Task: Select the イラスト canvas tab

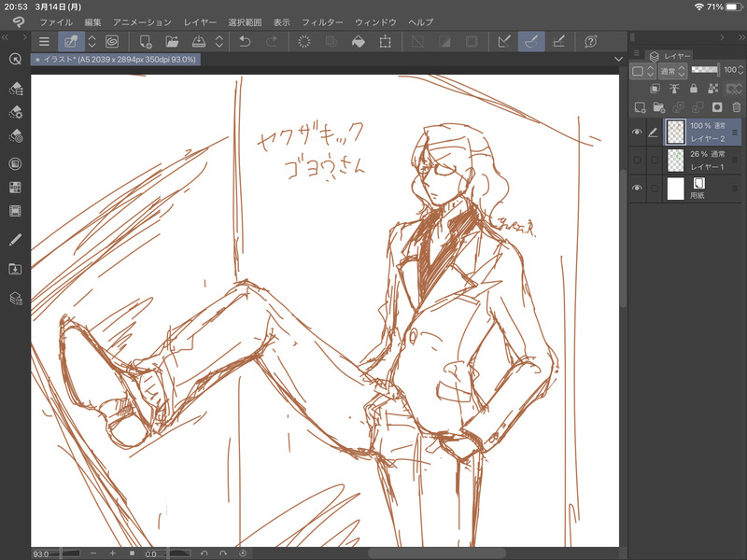Action: pyautogui.click(x=116, y=60)
